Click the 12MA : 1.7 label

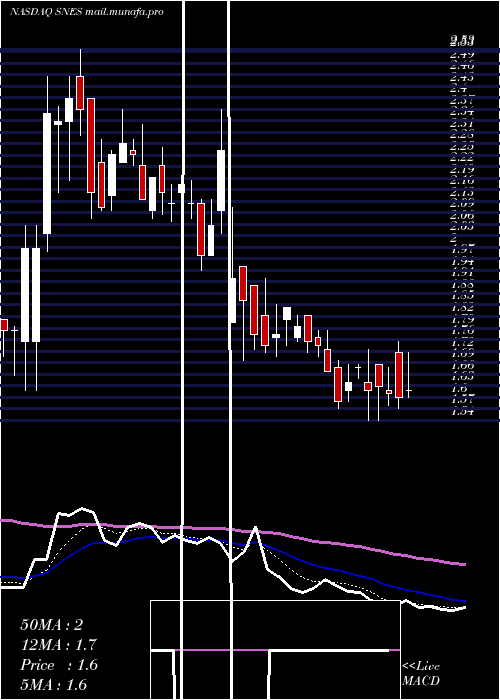(x=58, y=645)
